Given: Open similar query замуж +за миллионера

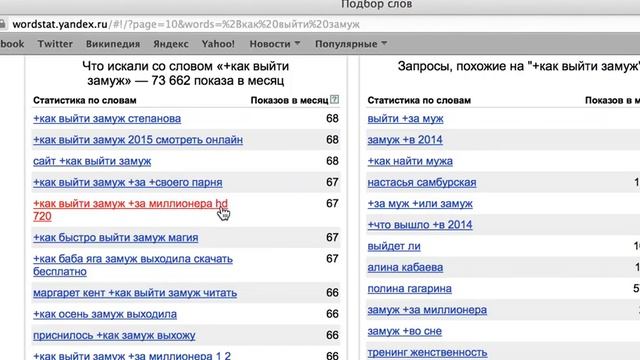Looking at the screenshot, I should pyautogui.click(x=427, y=310).
